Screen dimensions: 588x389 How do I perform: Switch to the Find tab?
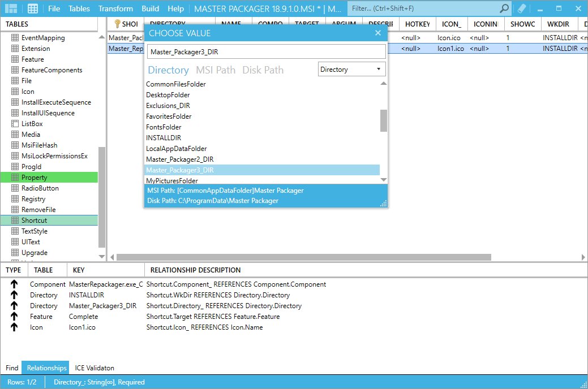(x=12, y=368)
